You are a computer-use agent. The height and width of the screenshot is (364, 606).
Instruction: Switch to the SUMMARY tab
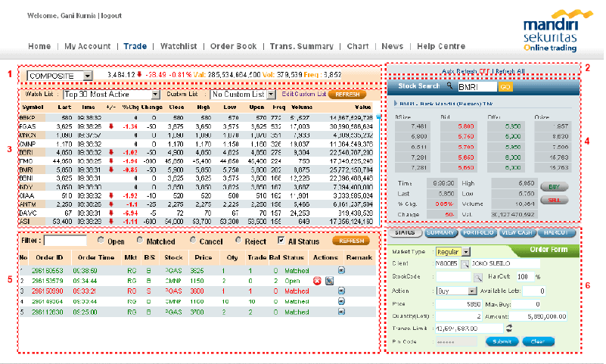[441, 232]
